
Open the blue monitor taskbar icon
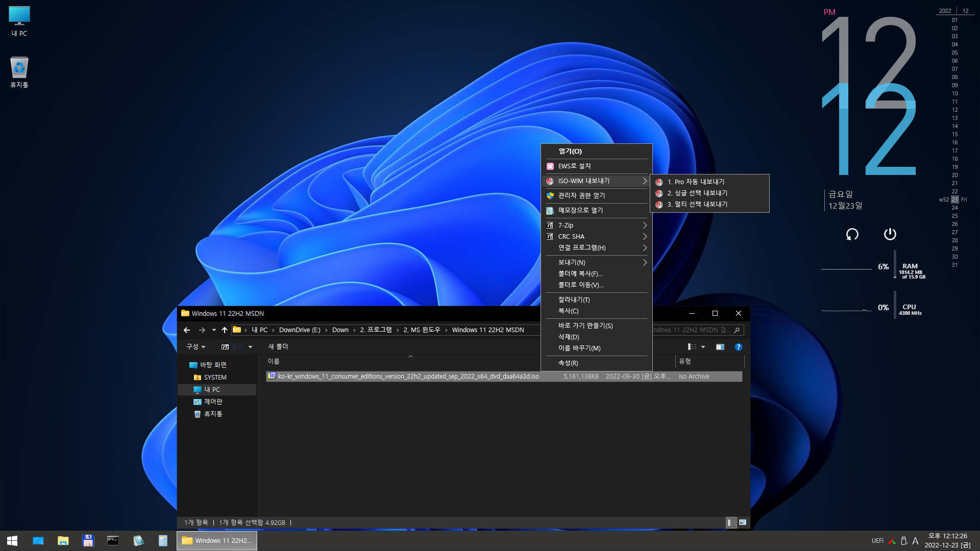point(38,541)
